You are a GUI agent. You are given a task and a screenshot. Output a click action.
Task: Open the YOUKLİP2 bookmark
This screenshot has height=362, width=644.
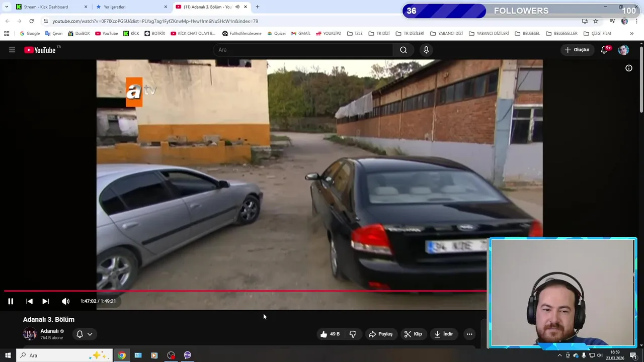click(x=329, y=34)
